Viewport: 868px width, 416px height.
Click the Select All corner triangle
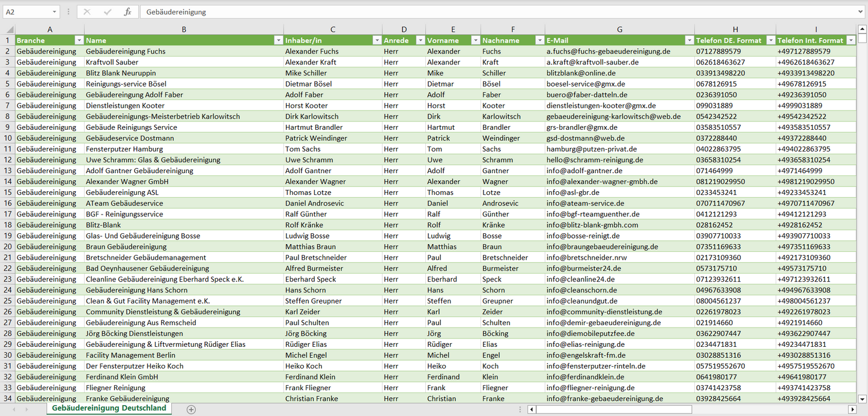(x=8, y=29)
